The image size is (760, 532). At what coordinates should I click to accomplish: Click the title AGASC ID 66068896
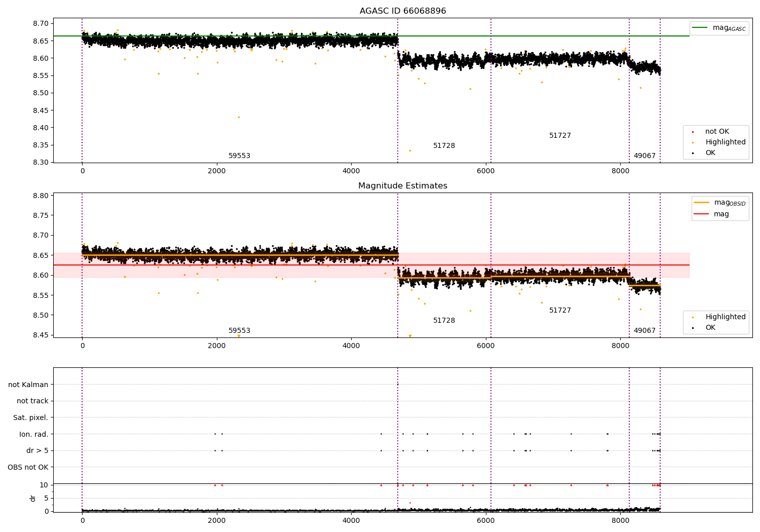click(403, 11)
